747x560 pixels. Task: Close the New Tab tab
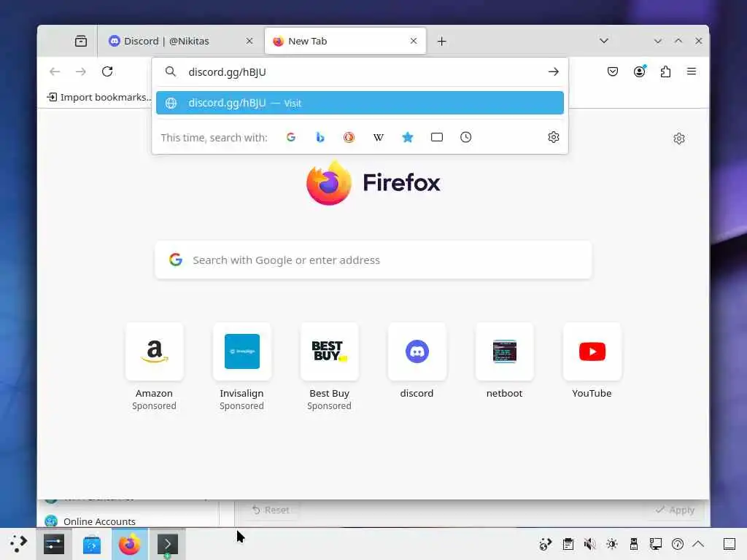point(414,41)
